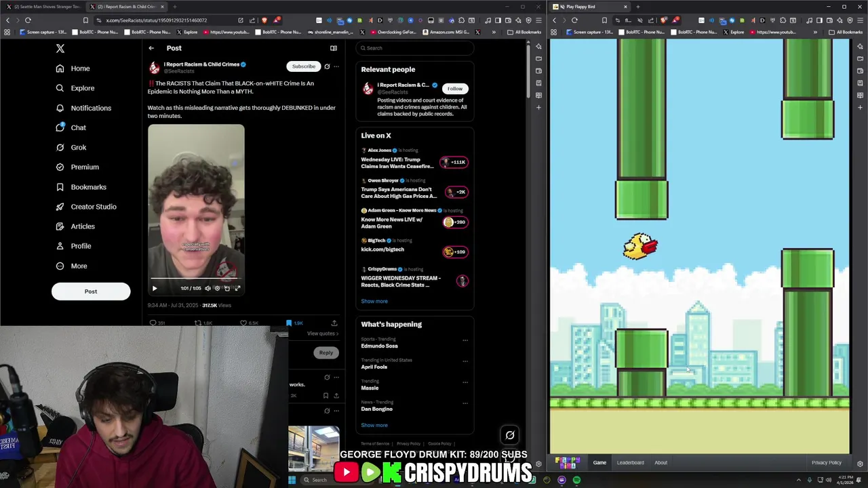
Task: Click the X search field
Action: coord(415,48)
